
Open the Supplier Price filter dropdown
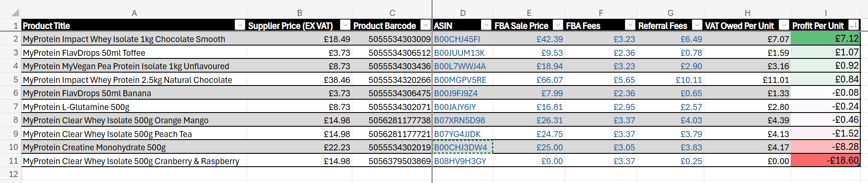tap(345, 25)
